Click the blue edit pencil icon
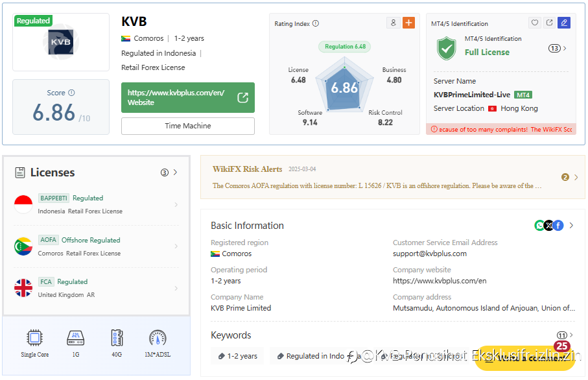This screenshot has height=380, width=588. pos(563,23)
